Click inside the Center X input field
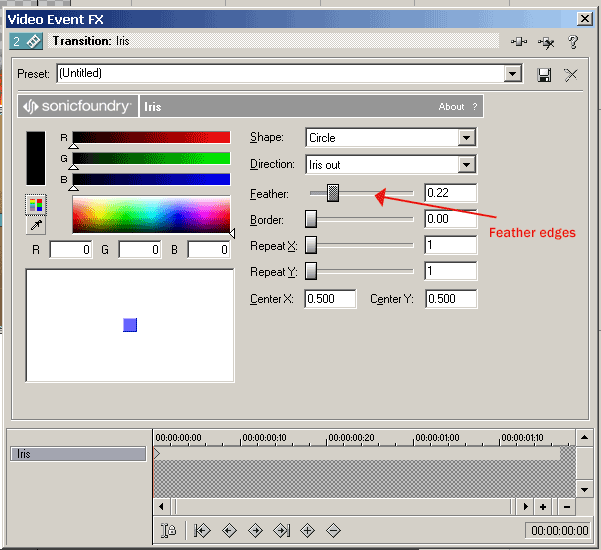601x550 pixels. click(x=331, y=299)
